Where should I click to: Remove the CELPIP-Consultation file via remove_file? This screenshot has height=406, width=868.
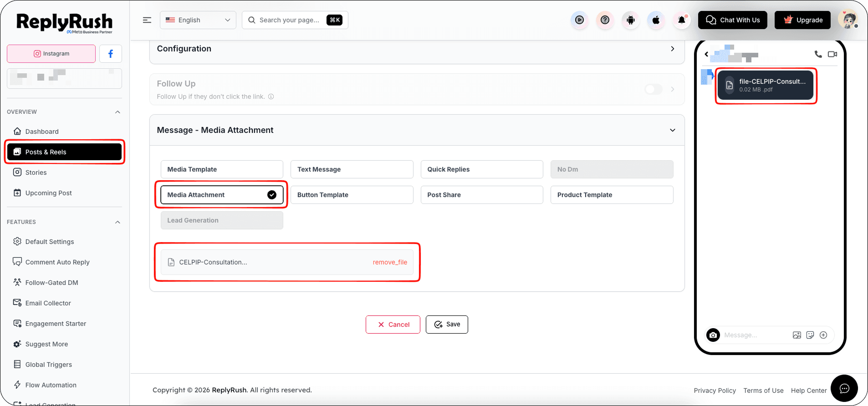pyautogui.click(x=390, y=262)
